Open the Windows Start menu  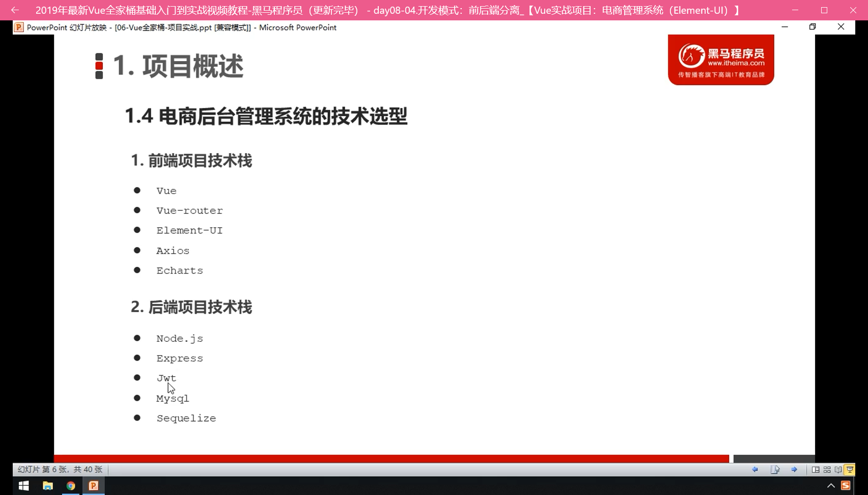[x=23, y=486]
